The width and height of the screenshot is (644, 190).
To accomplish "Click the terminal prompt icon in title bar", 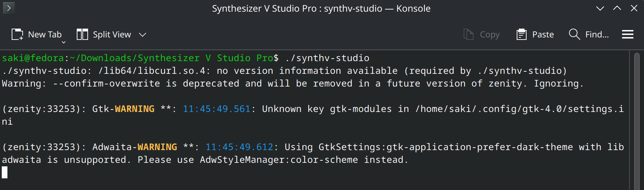I will (x=9, y=8).
